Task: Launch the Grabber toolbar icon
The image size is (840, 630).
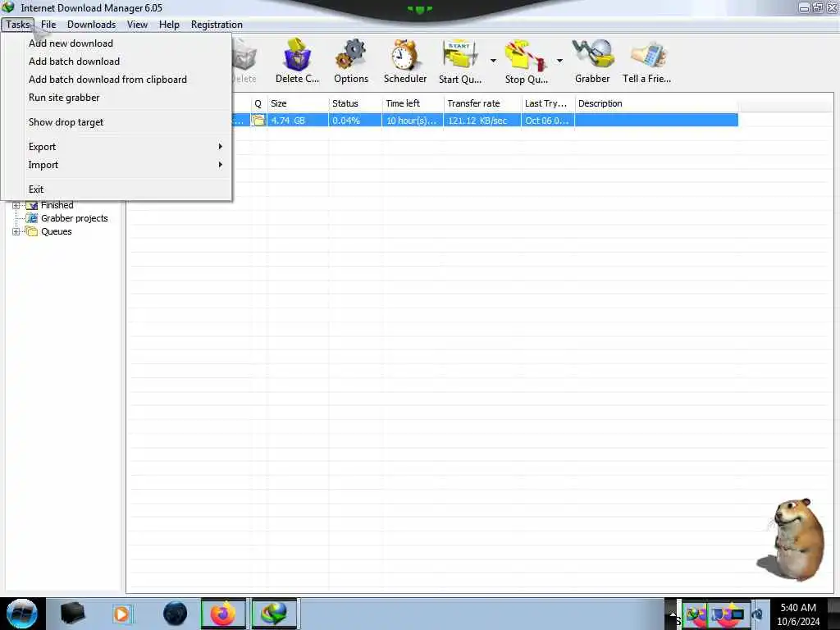Action: [592, 53]
